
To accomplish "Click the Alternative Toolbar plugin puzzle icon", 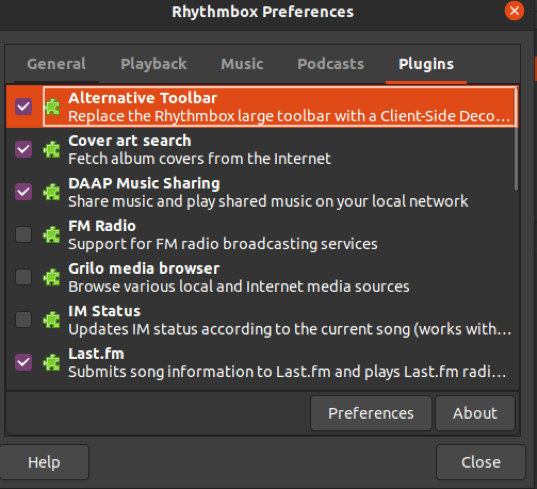I will click(52, 107).
